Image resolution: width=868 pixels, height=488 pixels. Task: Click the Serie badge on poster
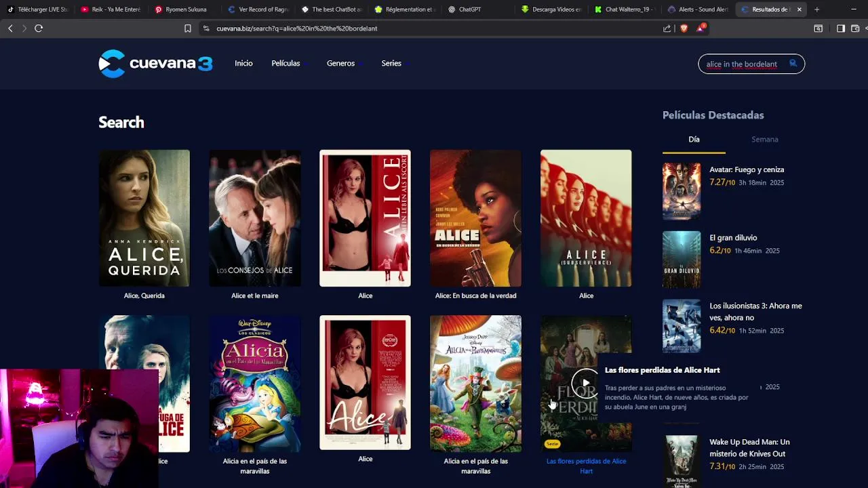tap(552, 444)
